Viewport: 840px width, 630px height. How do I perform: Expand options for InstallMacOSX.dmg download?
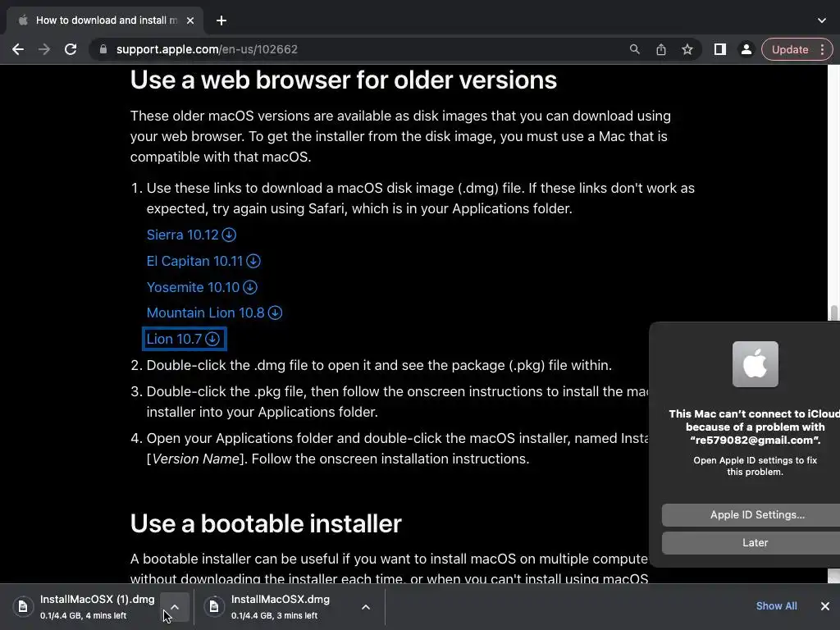[366, 607]
